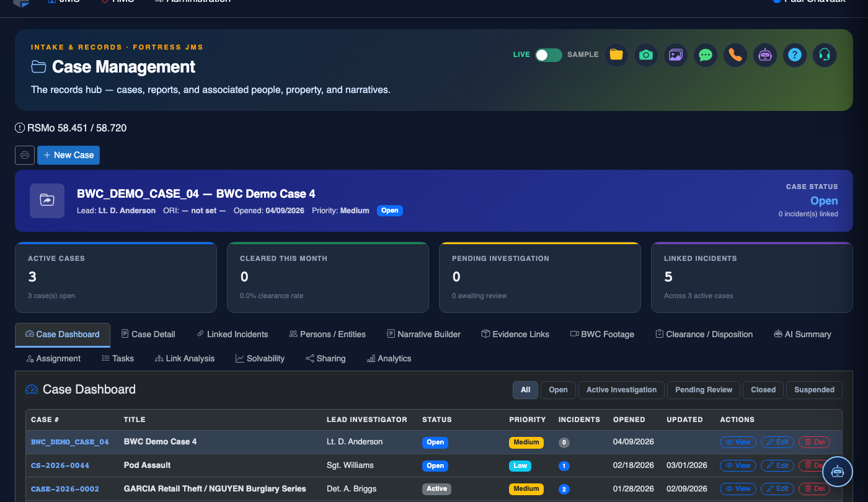Switch to AI Summary tab

pos(802,334)
